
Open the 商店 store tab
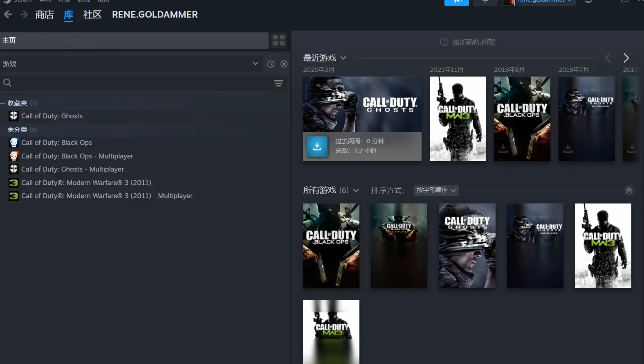click(45, 15)
